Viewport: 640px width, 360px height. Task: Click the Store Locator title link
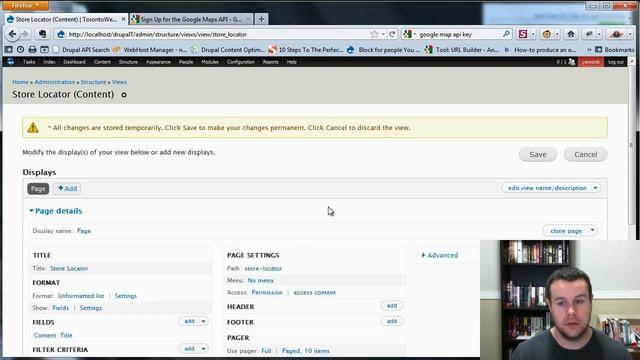point(69,269)
